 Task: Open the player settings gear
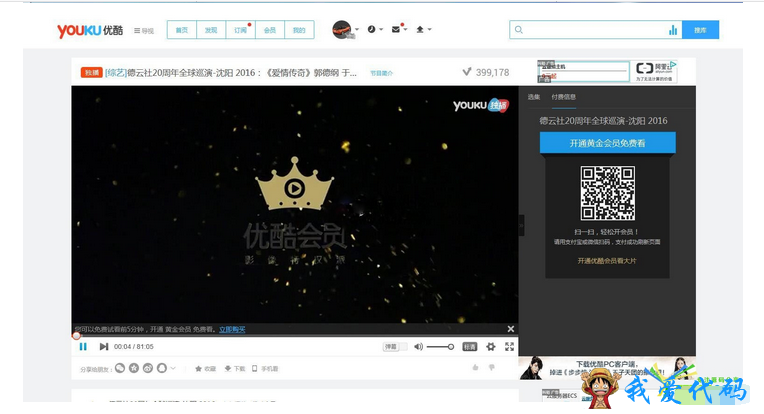point(491,347)
